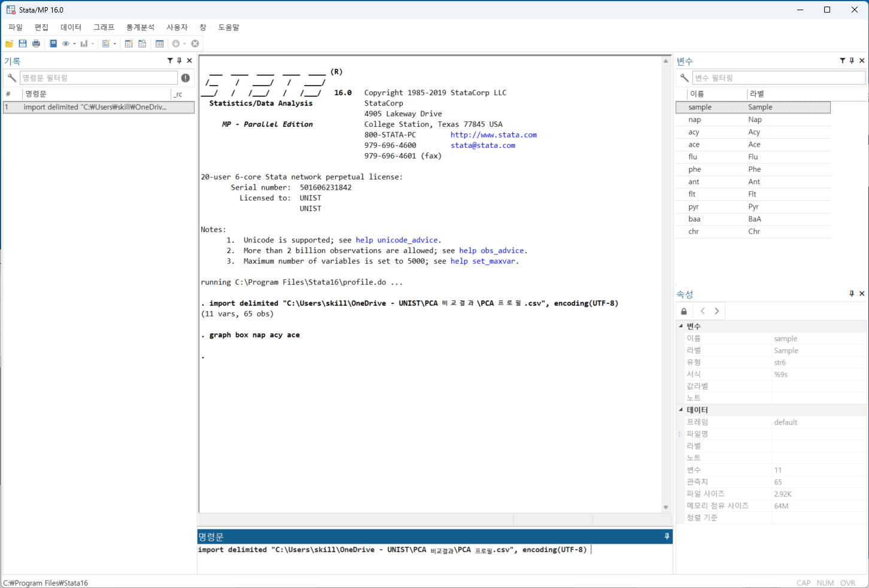Select import delimited history entry
This screenshot has width=869, height=588.
click(99, 107)
